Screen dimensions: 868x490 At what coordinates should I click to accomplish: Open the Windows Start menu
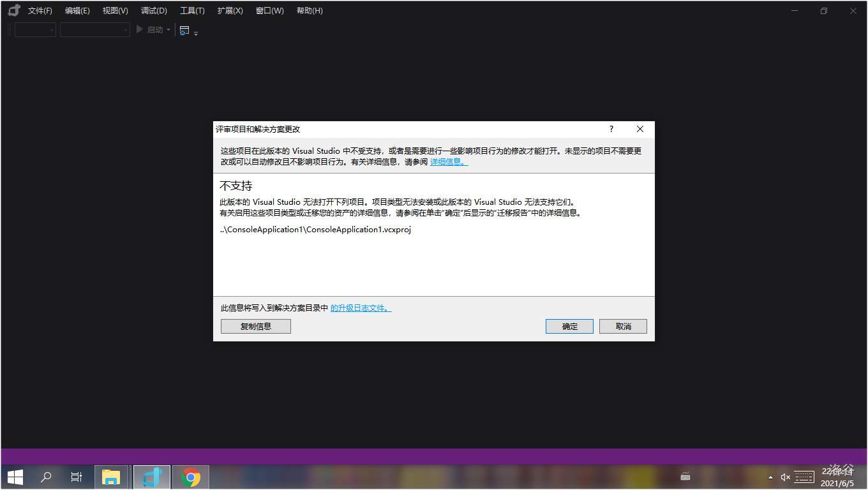15,477
